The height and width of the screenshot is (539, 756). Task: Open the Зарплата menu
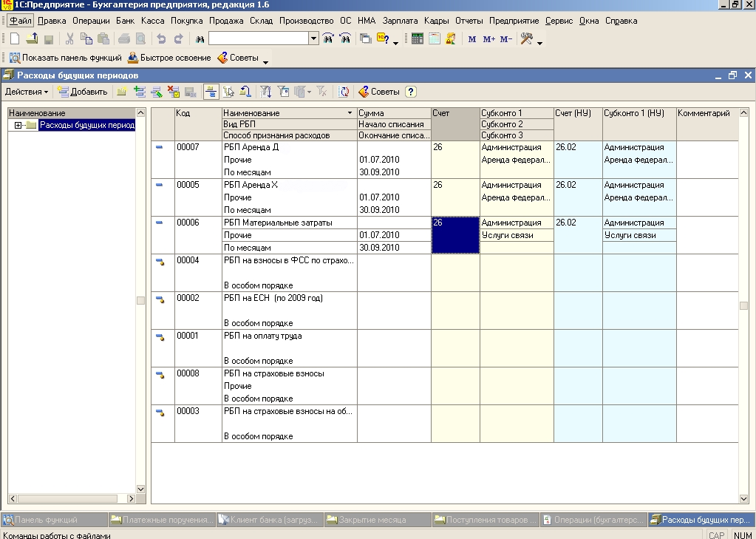400,21
